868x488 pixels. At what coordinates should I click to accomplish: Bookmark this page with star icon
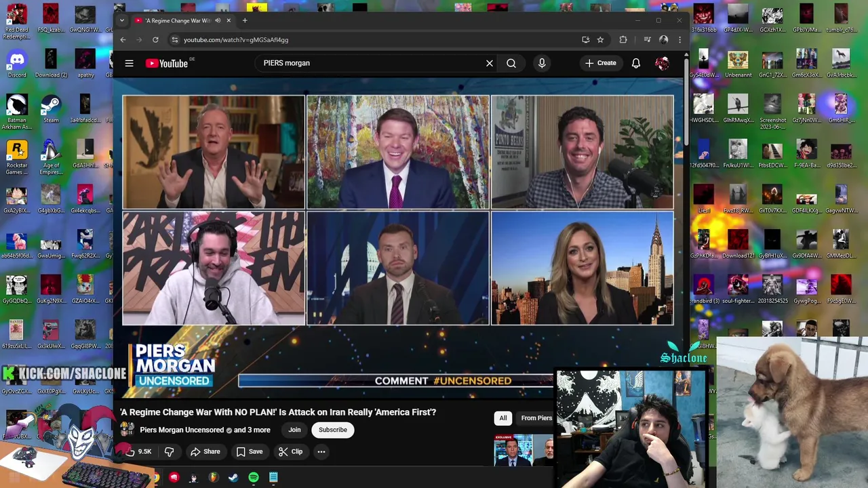point(600,40)
